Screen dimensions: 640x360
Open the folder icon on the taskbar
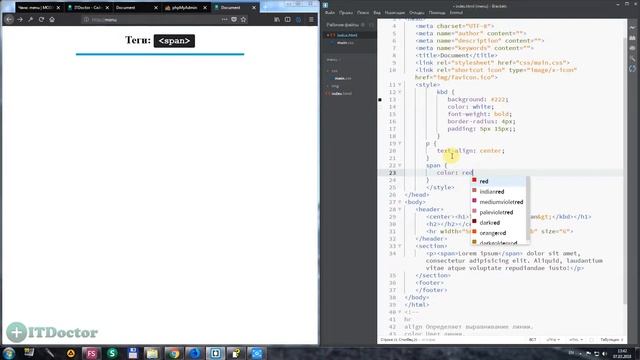152,353
